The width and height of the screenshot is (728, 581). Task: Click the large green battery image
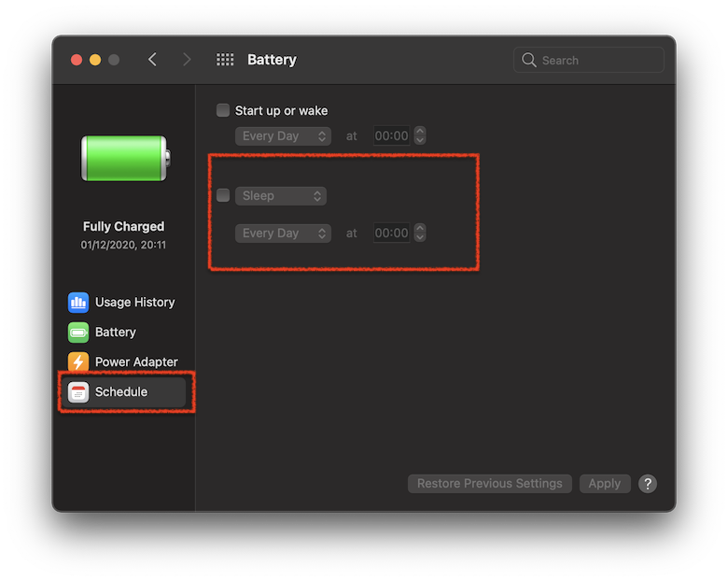point(126,159)
